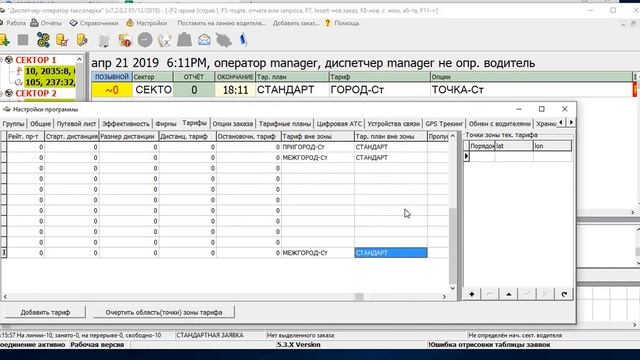
Task: Select driver row '10, 2035:8' in sector tree
Action: coord(49,71)
